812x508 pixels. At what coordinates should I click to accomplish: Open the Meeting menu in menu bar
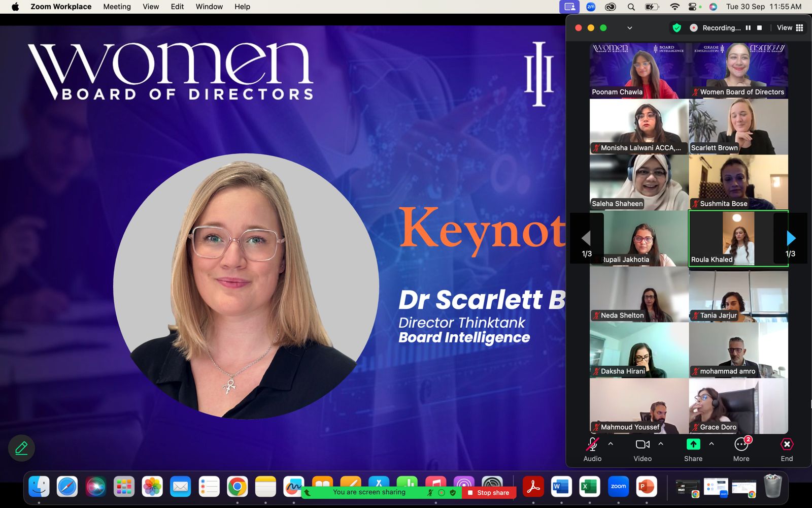point(117,7)
